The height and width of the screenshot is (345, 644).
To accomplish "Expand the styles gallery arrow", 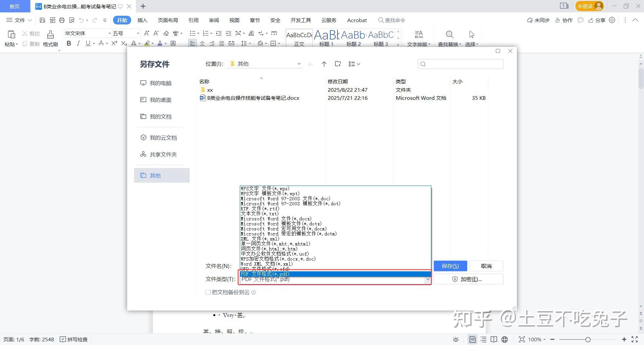I will (398, 44).
